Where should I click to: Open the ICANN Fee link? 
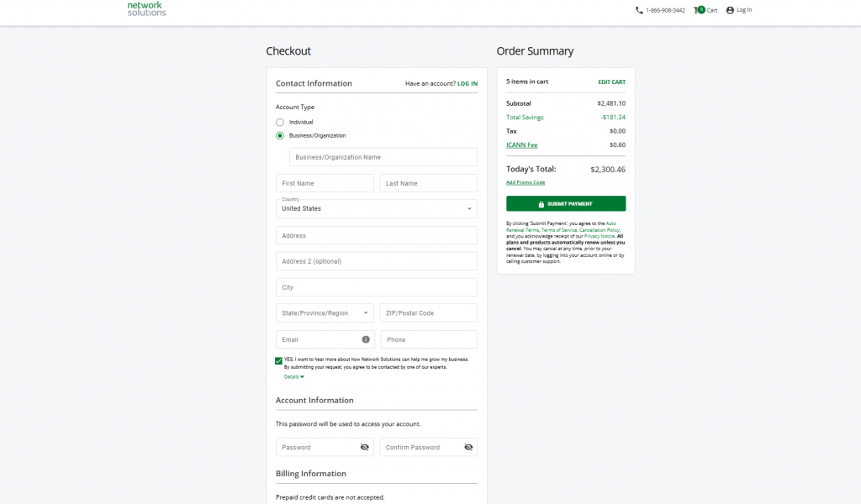coord(521,145)
